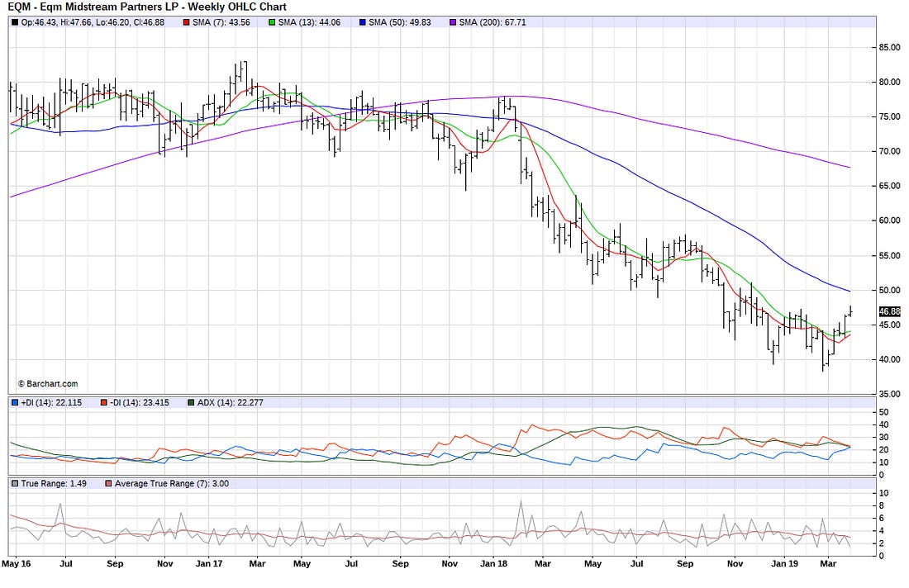
Task: Click the final Mar date axis label
Action: (828, 564)
